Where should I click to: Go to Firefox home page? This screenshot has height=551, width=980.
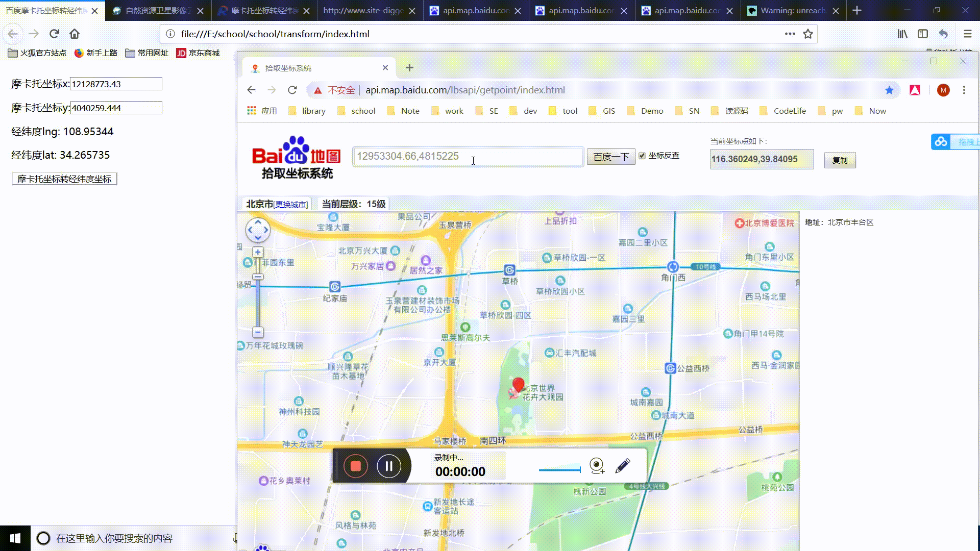pos(75,34)
